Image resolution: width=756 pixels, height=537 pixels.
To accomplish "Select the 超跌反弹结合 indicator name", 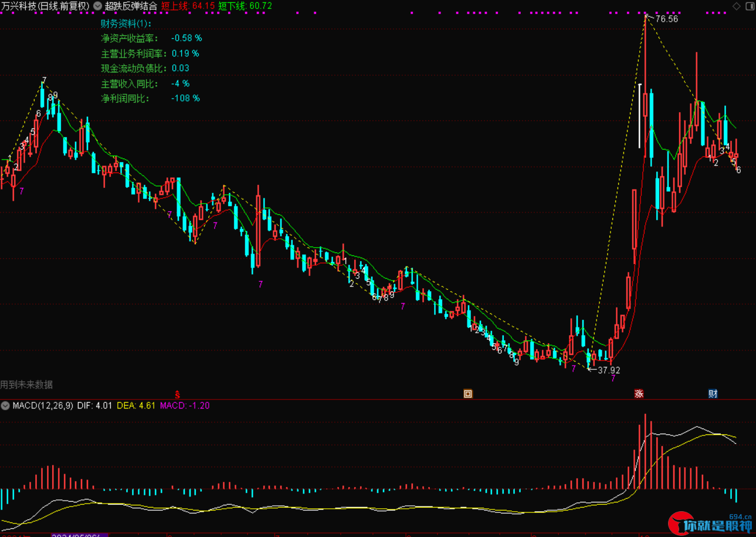I will 131,6.
